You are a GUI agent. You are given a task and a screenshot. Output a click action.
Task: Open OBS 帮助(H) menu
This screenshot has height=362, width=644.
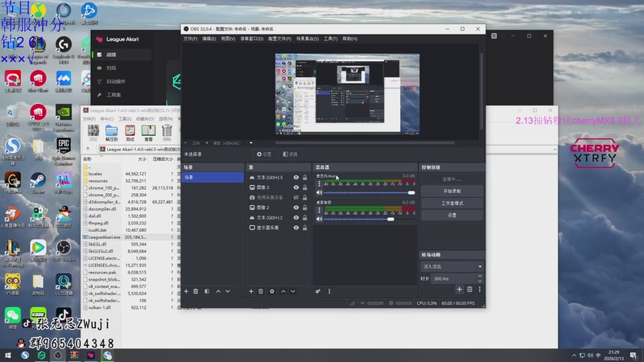(349, 39)
